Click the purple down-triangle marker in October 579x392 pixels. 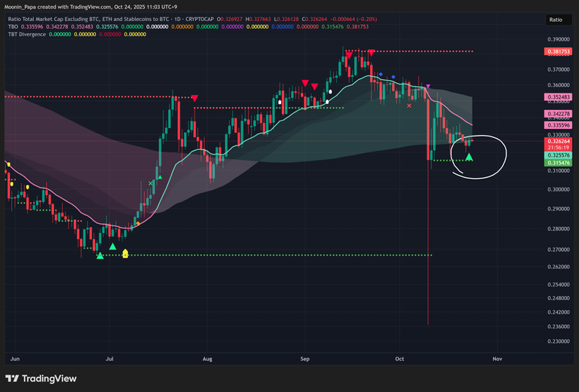coord(428,87)
